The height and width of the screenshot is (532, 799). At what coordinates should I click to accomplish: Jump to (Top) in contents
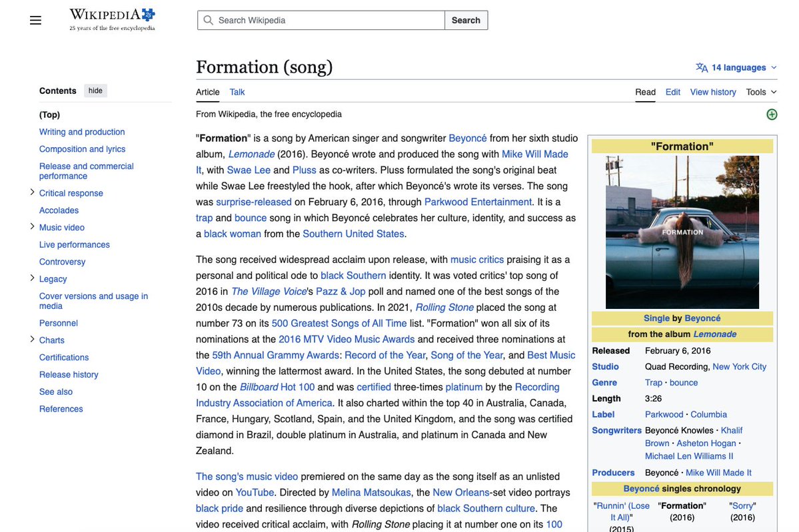[x=49, y=115]
